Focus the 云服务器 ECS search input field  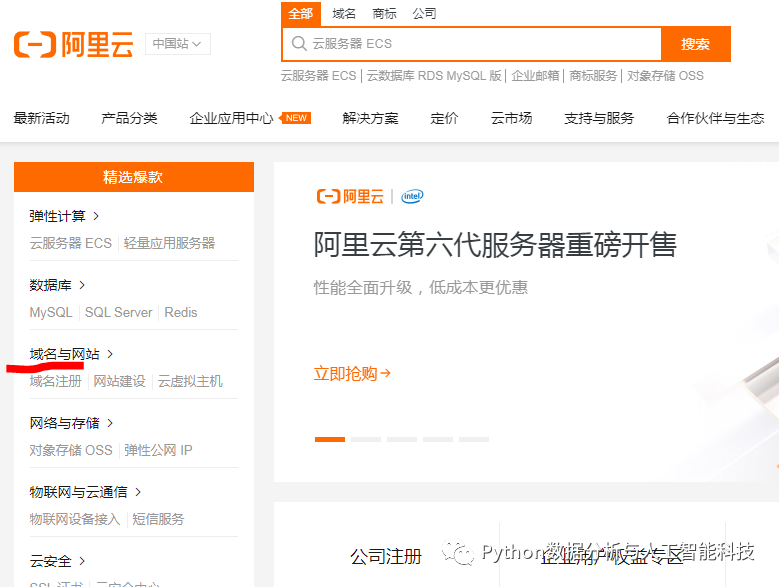click(471, 44)
